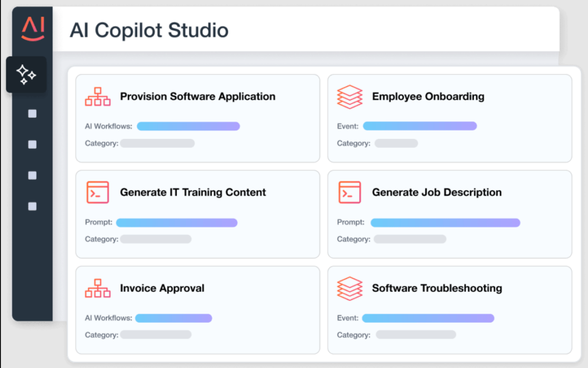
Task: Open the Employee Onboarding card title
Action: tap(428, 97)
